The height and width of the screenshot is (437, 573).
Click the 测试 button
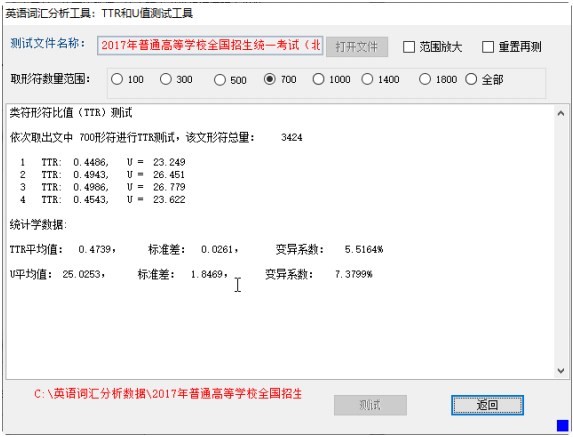(370, 405)
